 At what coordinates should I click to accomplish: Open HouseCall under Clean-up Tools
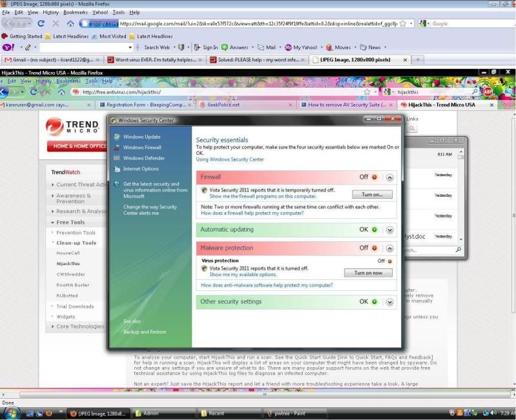tap(68, 253)
